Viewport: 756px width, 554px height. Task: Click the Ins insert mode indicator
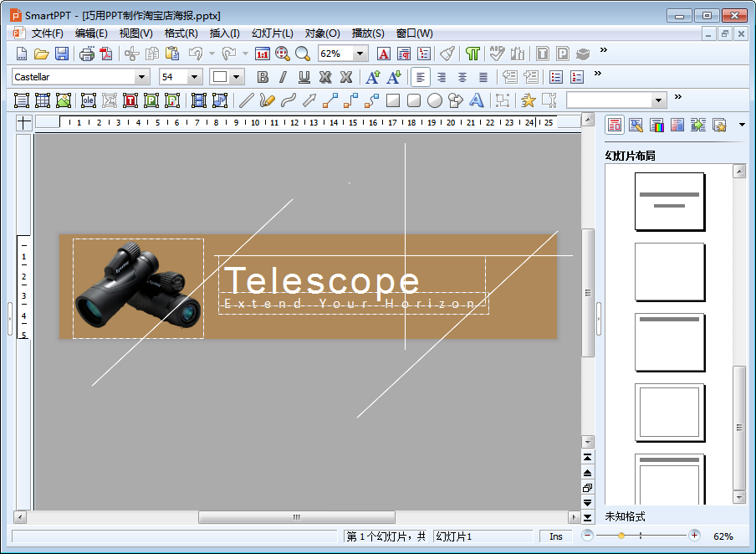[x=555, y=536]
